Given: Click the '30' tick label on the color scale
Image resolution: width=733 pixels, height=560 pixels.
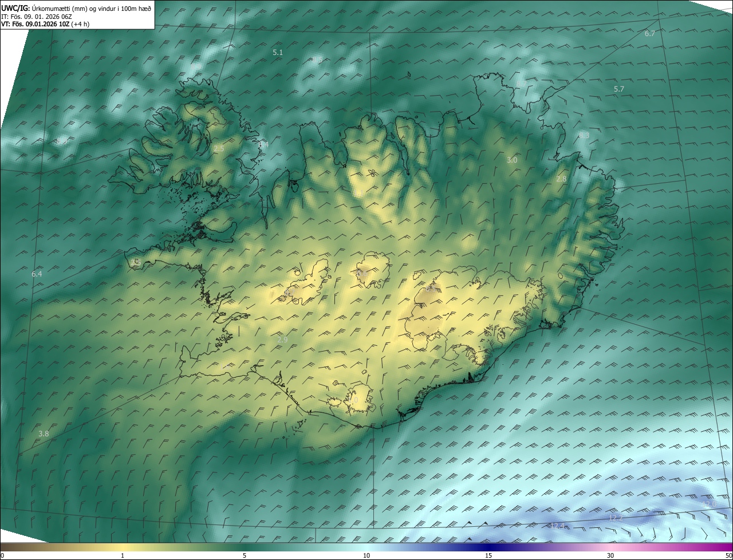Looking at the screenshot, I should tap(610, 556).
